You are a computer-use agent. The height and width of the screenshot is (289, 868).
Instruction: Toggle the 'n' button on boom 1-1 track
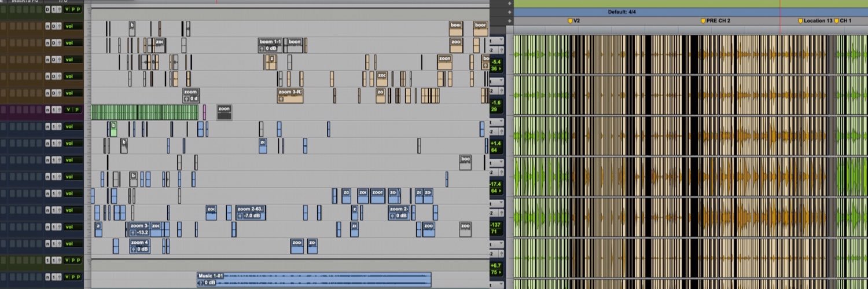pyautogui.click(x=48, y=43)
